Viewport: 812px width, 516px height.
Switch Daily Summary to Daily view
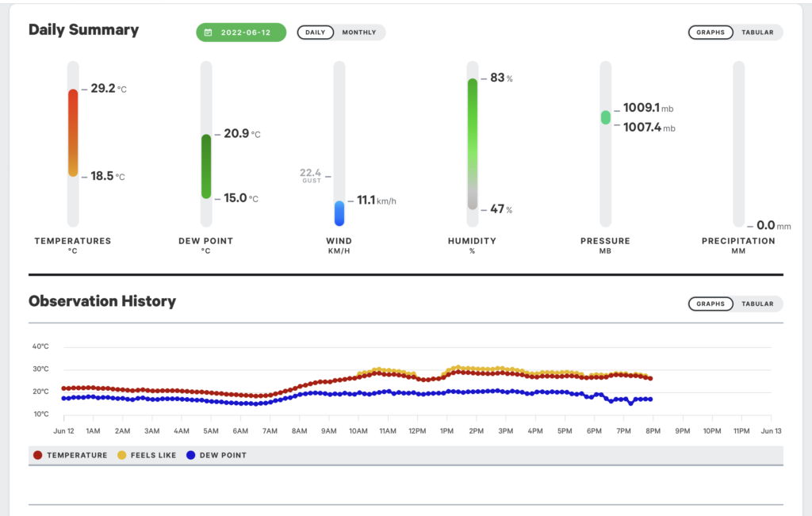(x=316, y=32)
